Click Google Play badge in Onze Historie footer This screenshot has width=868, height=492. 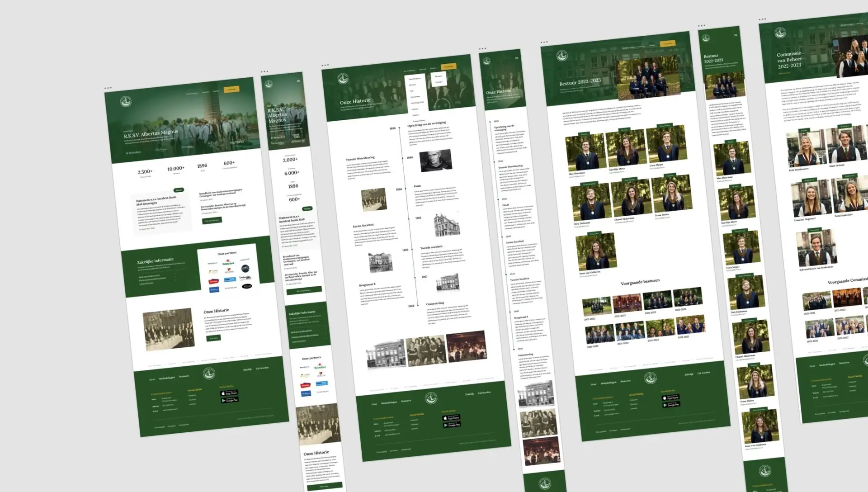452,425
